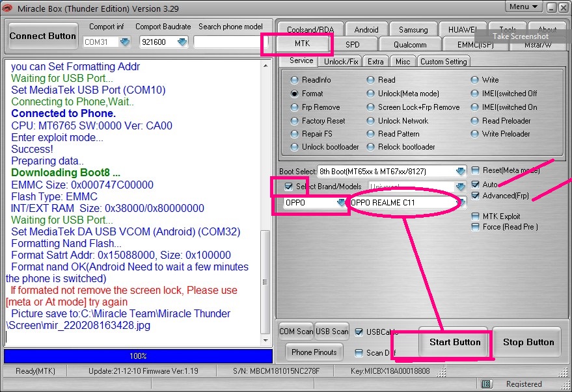
Task: Select the Read Pattern radio option
Action: (371, 134)
